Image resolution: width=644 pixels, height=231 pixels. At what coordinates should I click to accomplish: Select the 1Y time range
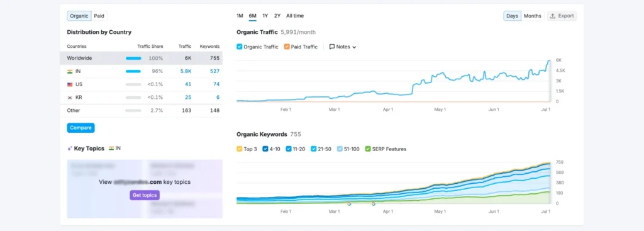coord(265,16)
